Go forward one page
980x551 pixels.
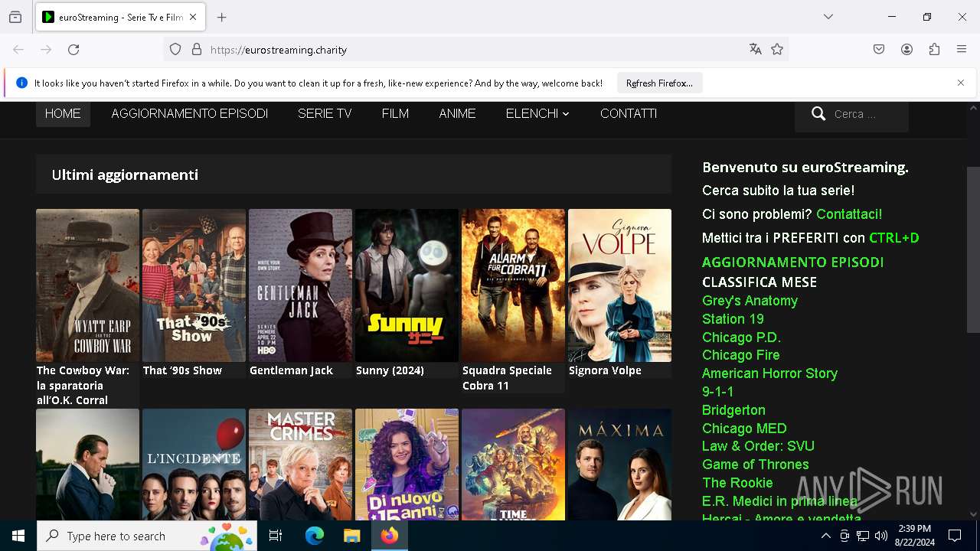tap(46, 50)
